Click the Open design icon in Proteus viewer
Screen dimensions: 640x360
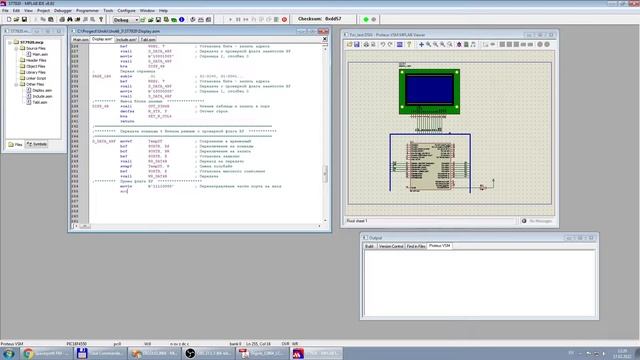click(349, 44)
